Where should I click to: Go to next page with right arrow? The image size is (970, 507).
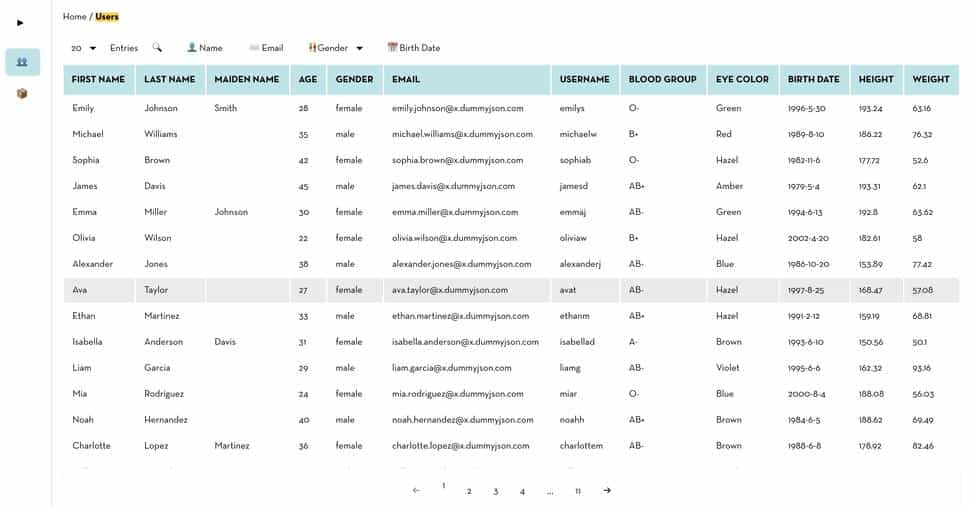607,491
